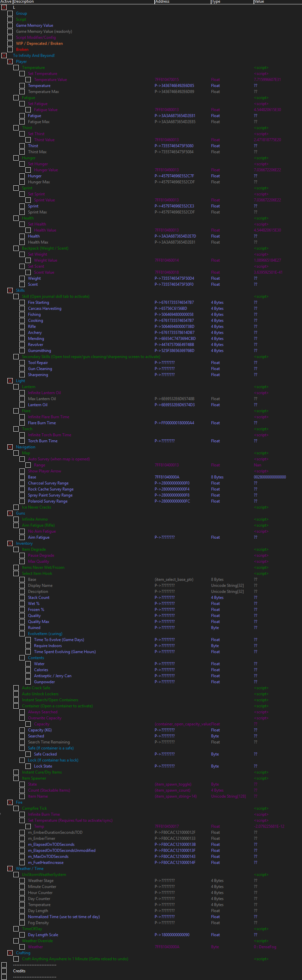Image resolution: width=302 pixels, height=980 pixels.
Task: Collapse the Fire group checkbox
Action: click(10, 802)
